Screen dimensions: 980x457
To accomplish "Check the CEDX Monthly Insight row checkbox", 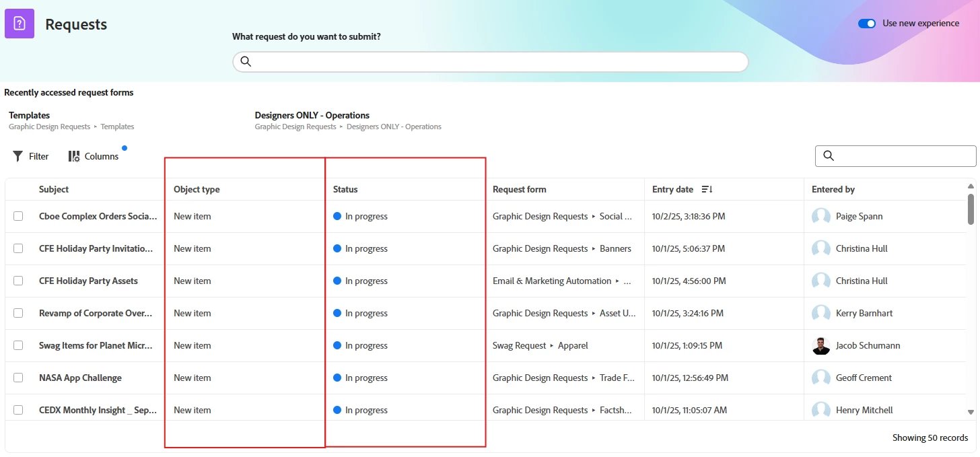I will (x=18, y=410).
